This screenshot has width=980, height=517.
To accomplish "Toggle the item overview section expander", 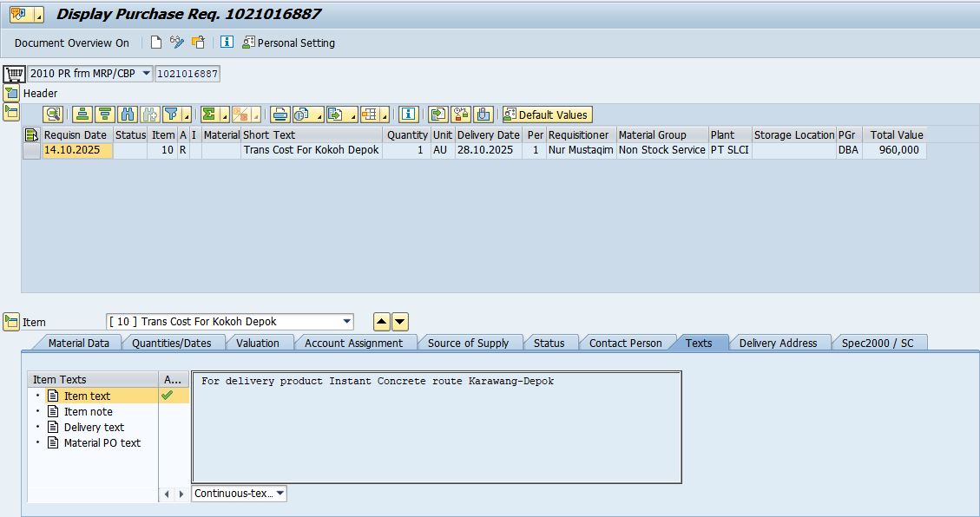I will [10, 112].
